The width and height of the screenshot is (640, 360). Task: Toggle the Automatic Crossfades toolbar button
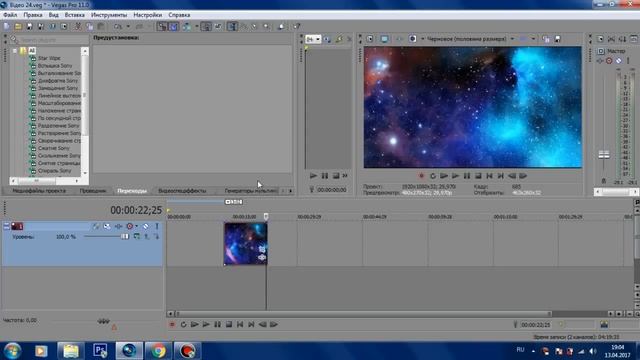[173, 27]
